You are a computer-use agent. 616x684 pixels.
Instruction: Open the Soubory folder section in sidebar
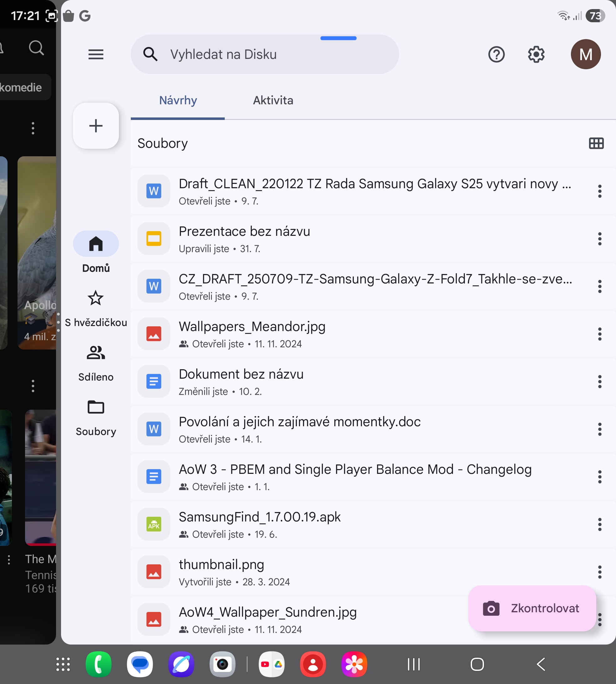[x=96, y=418]
